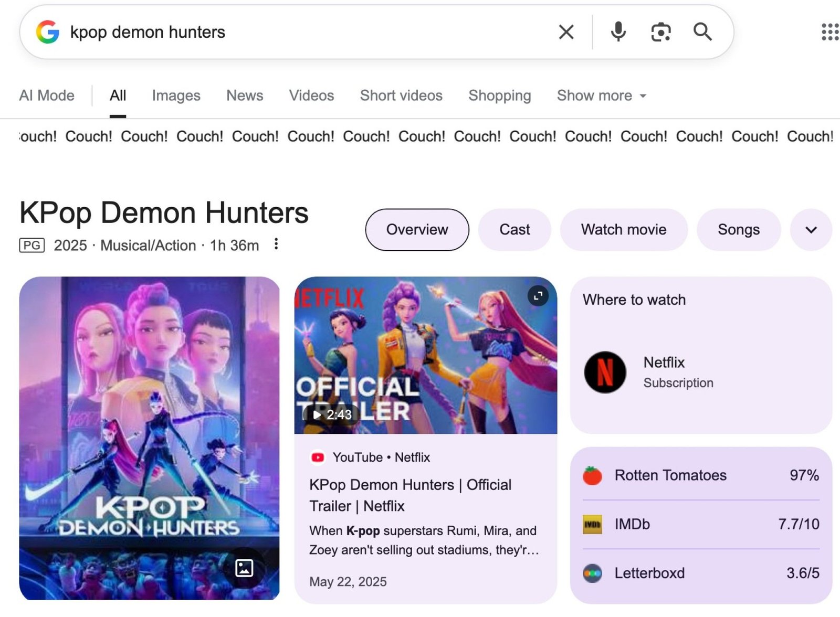This screenshot has width=840, height=617.
Task: Click the KPop Demon Hunters title heading
Action: tap(164, 212)
